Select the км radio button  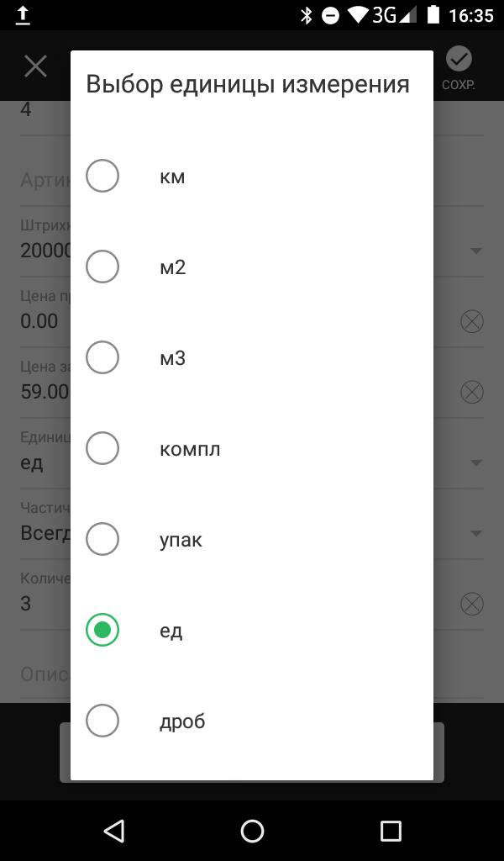102,176
